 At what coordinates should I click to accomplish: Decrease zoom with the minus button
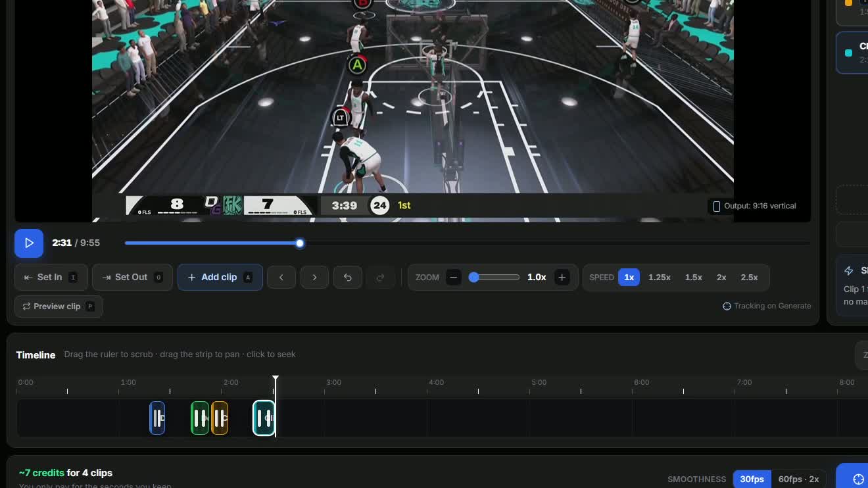tap(453, 278)
